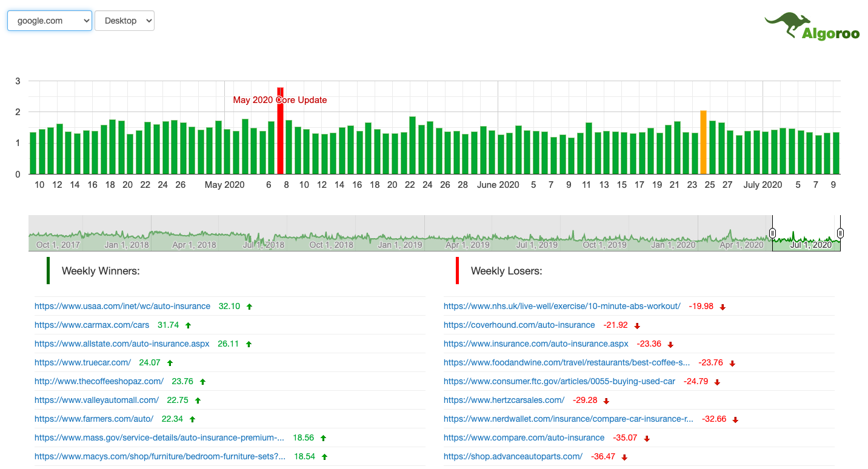Open the macys.com bedroom-furniture-sets link
Viewport: 868px width, 469px height.
tap(160, 456)
